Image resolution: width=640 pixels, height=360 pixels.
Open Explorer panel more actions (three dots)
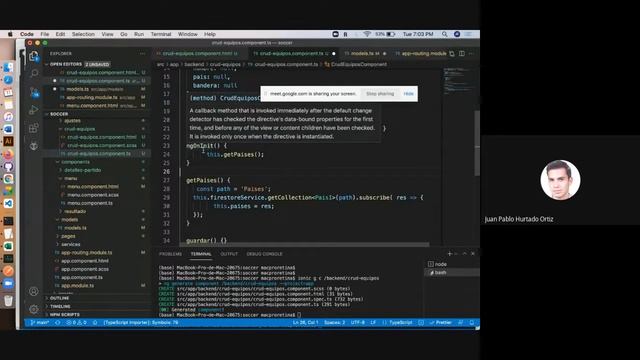pos(142,53)
